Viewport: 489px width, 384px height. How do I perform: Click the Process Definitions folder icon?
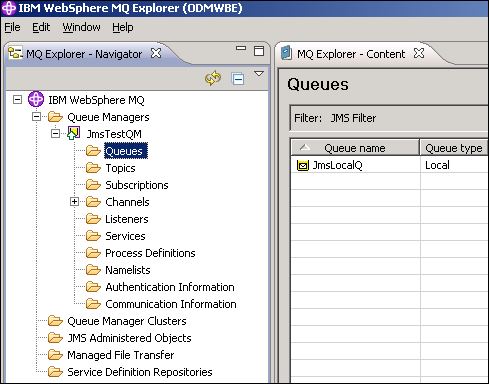pyautogui.click(x=93, y=253)
